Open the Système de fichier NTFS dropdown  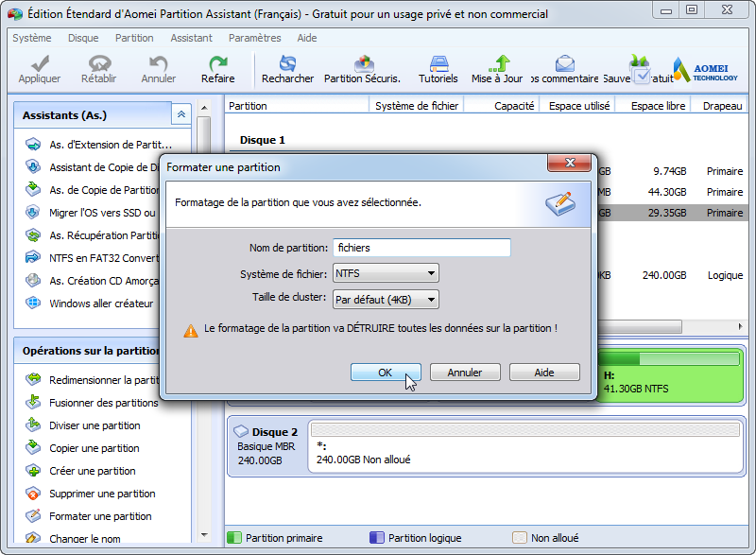pyautogui.click(x=386, y=273)
